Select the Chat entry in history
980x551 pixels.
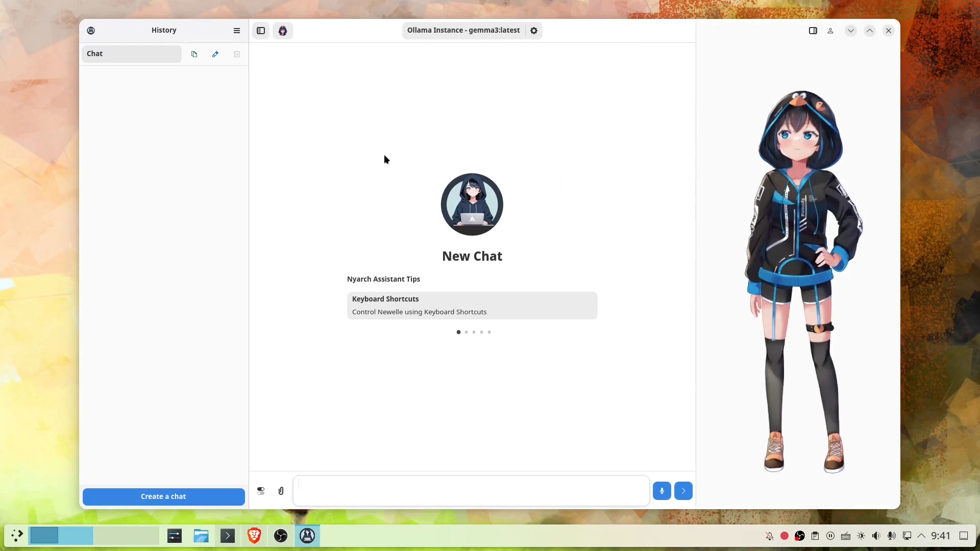pyautogui.click(x=132, y=54)
